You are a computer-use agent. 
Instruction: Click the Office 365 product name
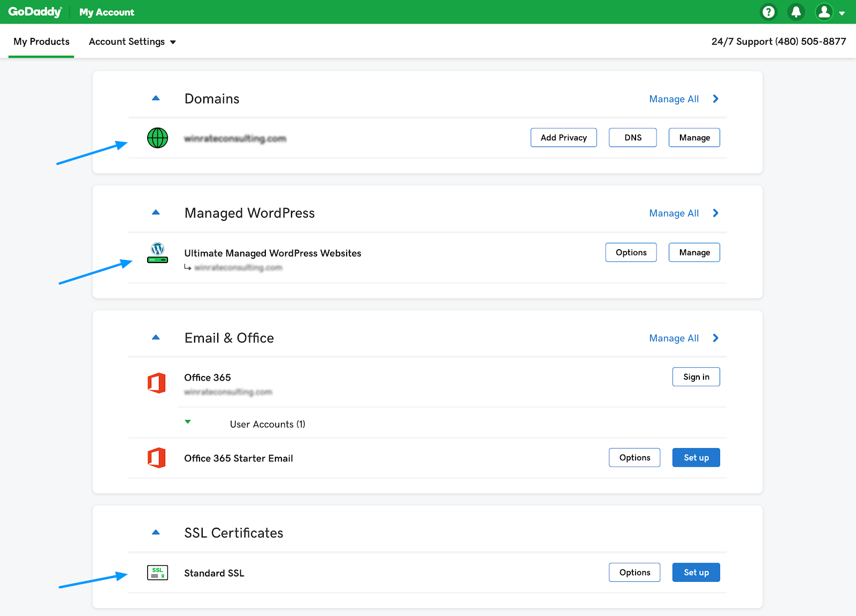point(208,378)
